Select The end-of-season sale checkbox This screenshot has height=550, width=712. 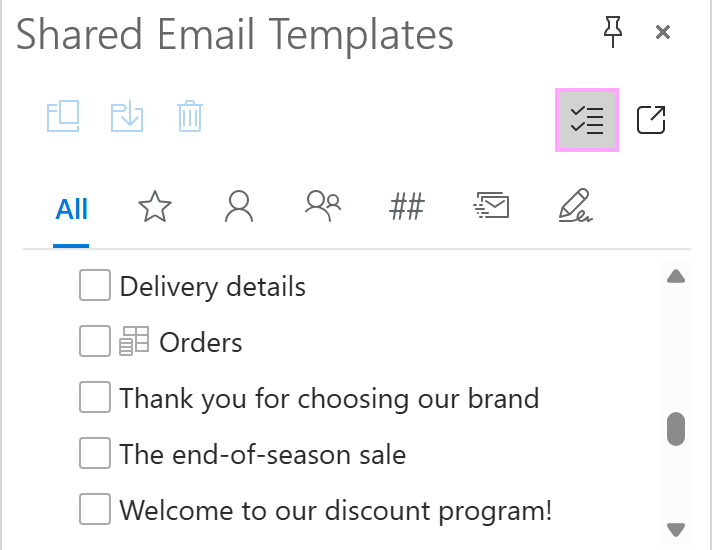[95, 454]
